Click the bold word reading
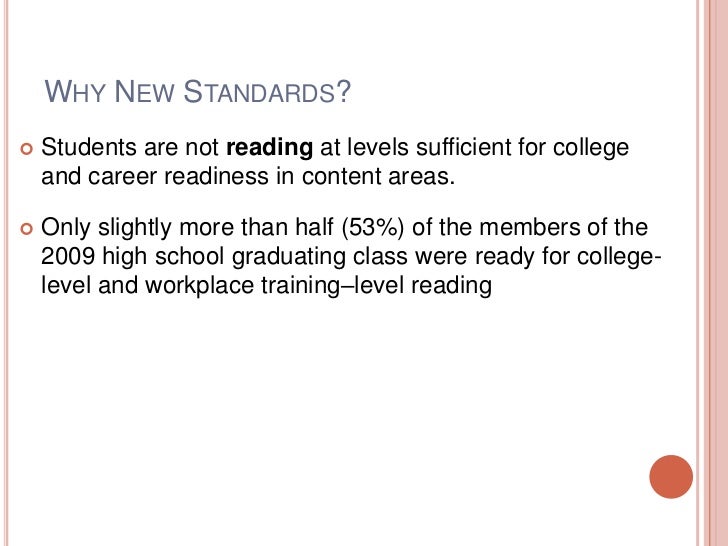The height and width of the screenshot is (546, 728). [269, 148]
